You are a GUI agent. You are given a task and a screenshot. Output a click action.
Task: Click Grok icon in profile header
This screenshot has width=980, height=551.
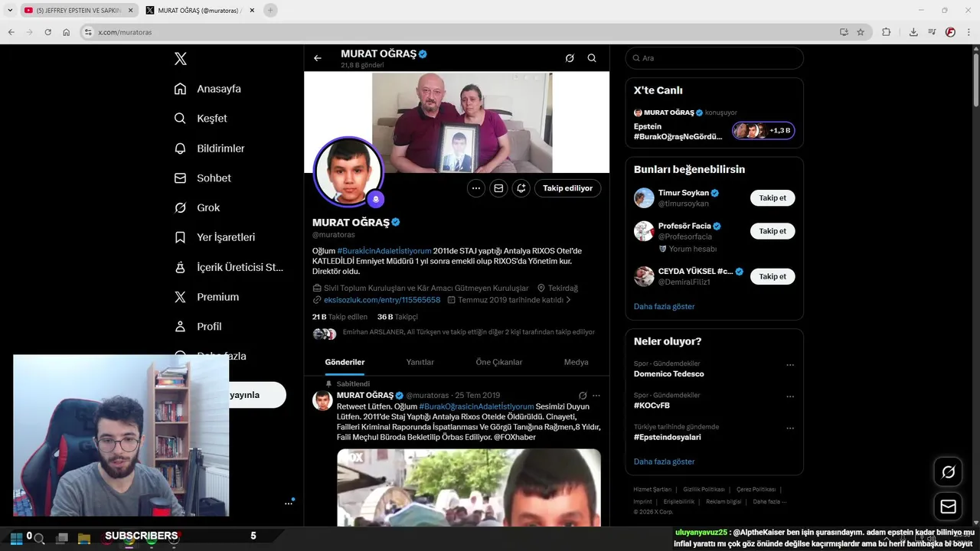click(570, 58)
